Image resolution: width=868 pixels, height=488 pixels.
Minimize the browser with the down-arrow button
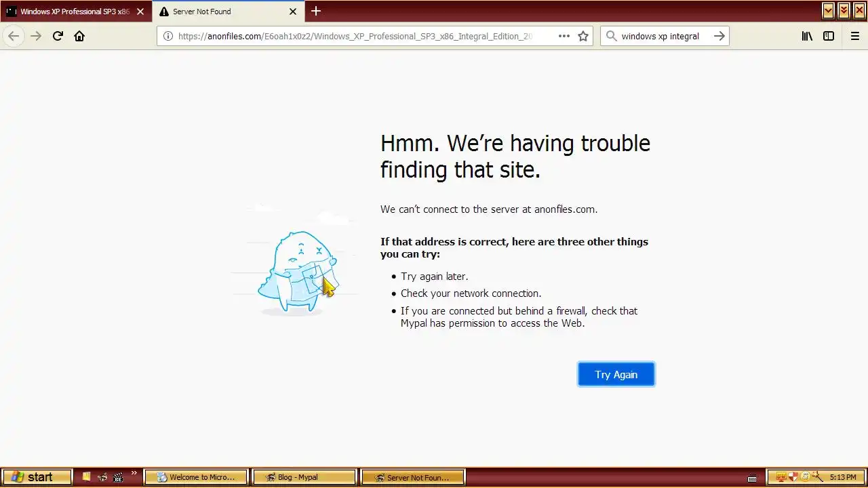pos(828,10)
